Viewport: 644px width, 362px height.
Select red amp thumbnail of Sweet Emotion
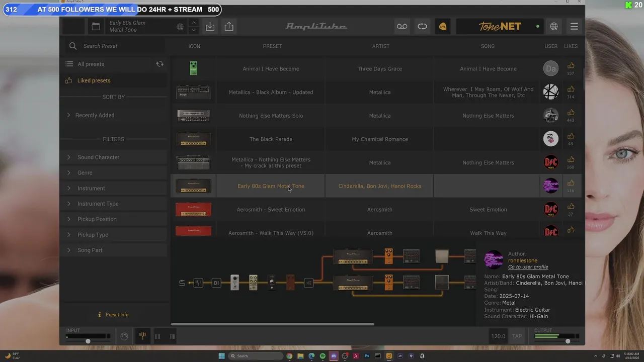click(x=193, y=210)
